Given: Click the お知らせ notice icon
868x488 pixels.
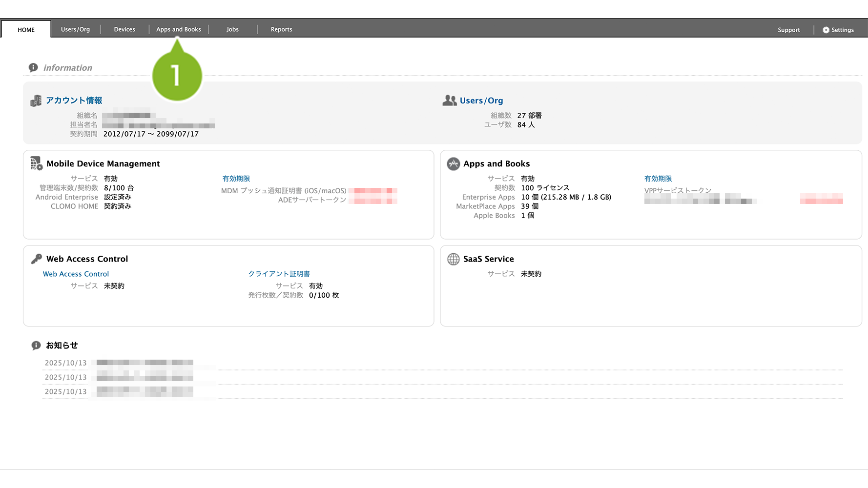Looking at the screenshot, I should 36,346.
